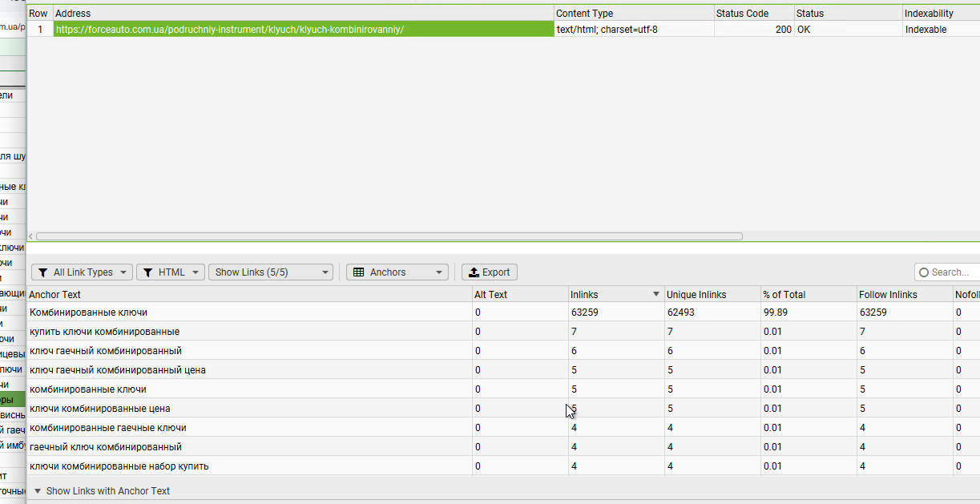The image size is (980, 504).
Task: Open the HTML filter dropdown
Action: (171, 272)
